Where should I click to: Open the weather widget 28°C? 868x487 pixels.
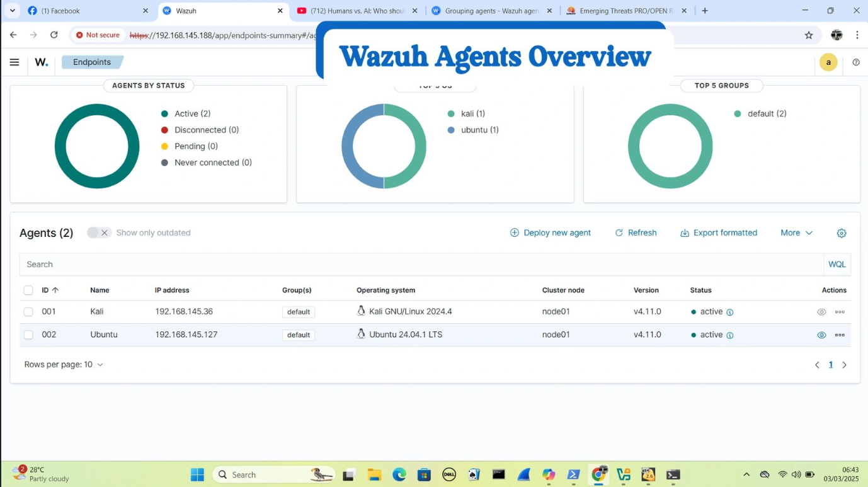click(41, 474)
